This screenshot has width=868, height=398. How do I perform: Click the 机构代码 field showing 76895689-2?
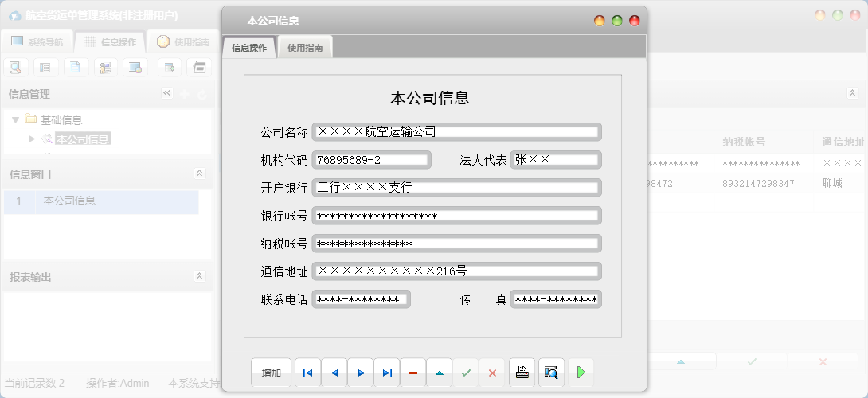(x=371, y=160)
